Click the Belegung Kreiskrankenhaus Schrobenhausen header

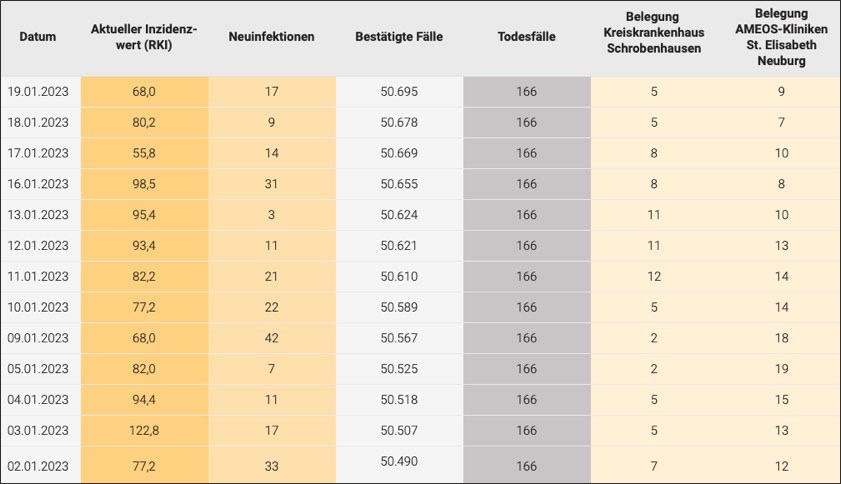654,37
